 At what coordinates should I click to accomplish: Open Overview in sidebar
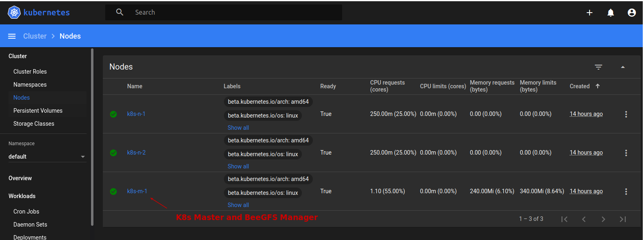coord(20,178)
